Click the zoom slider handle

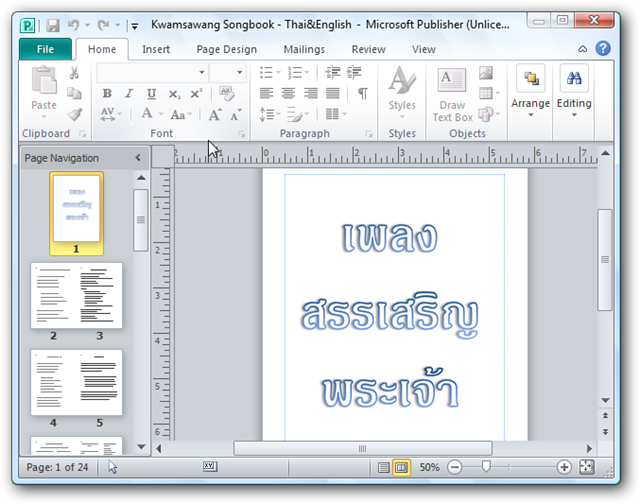coord(486,466)
